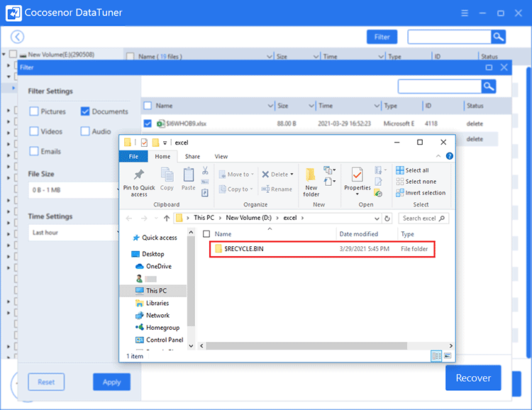Click Select all in the Explorer ribbon
This screenshot has width=532, height=410.
click(412, 170)
